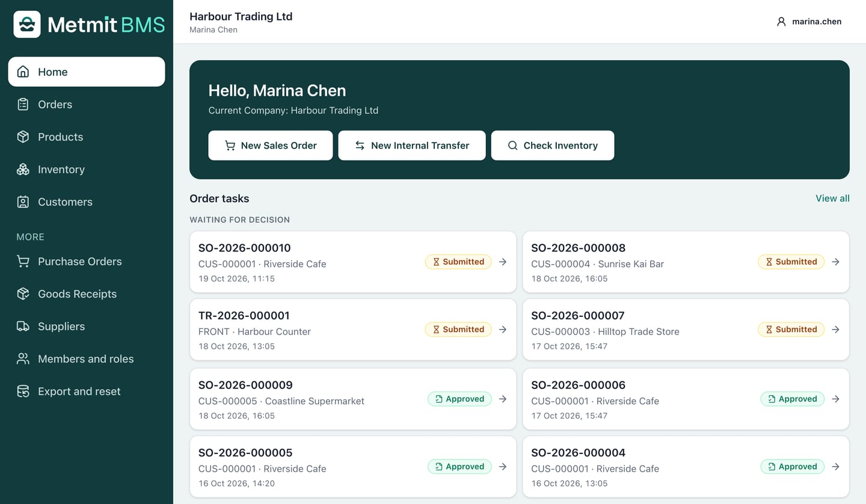Open Members and roles settings
The width and height of the screenshot is (866, 504).
click(x=87, y=358)
